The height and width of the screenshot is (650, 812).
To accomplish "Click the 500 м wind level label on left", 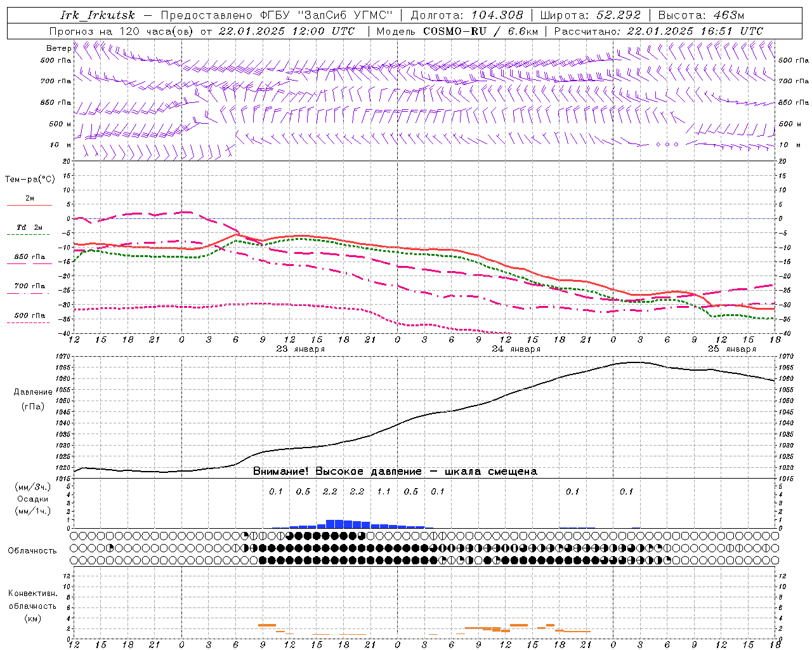I will 60,124.
